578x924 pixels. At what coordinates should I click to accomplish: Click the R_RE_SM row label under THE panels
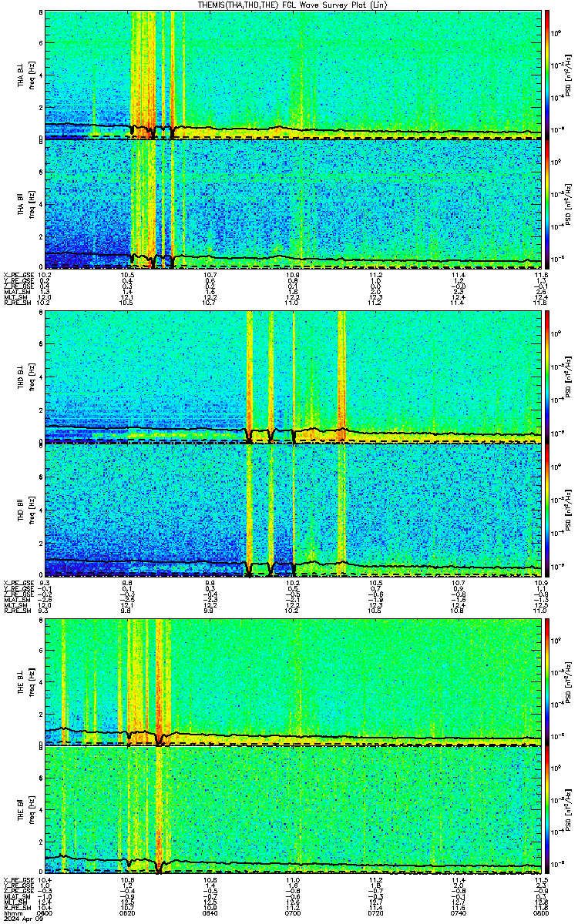click(17, 907)
